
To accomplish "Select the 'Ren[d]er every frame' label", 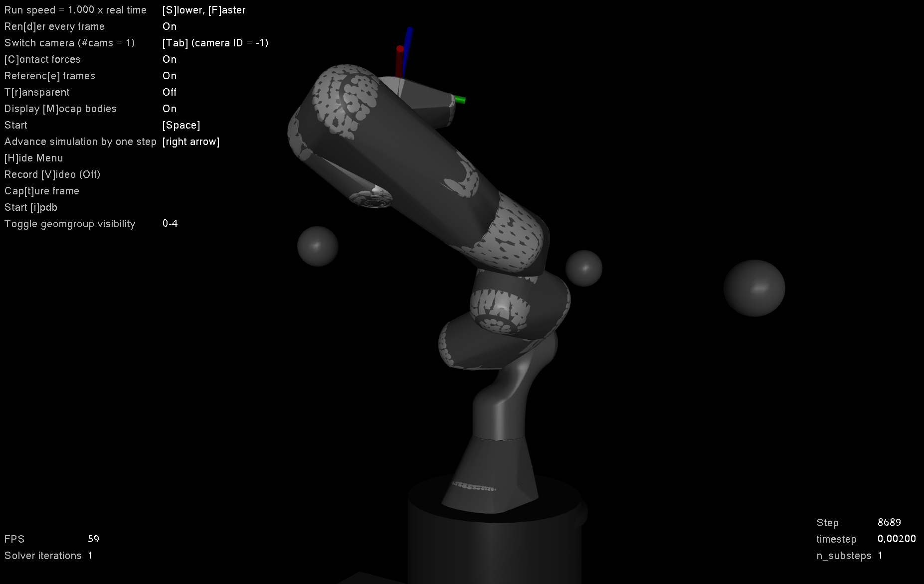I will (x=54, y=26).
